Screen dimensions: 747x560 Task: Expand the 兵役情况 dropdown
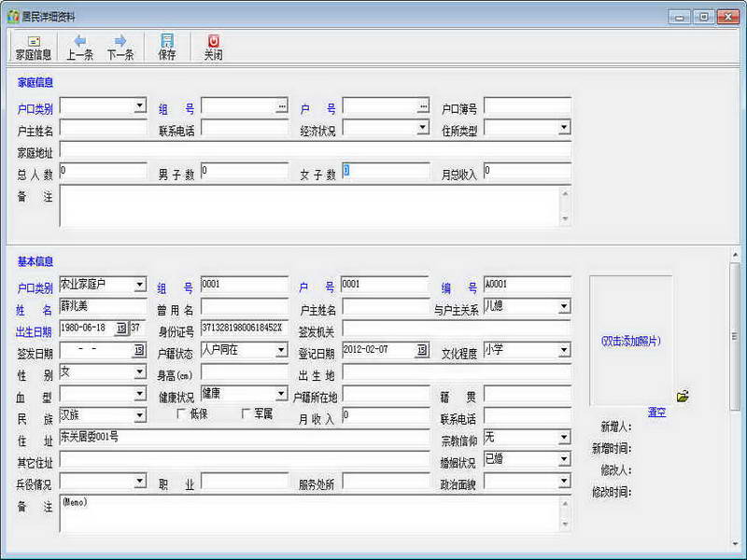139,481
